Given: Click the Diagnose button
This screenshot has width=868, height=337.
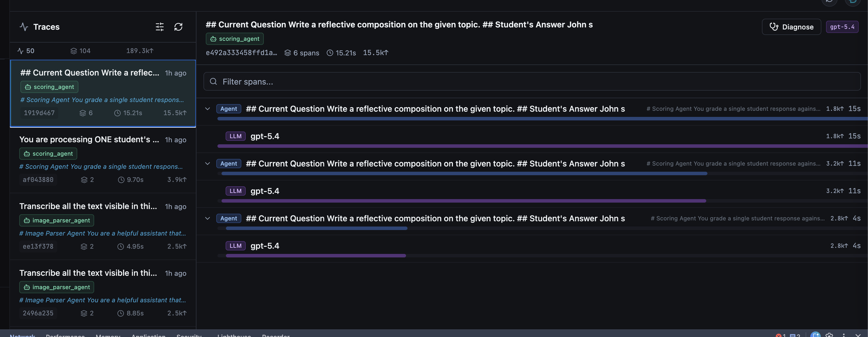Looking at the screenshot, I should (791, 26).
